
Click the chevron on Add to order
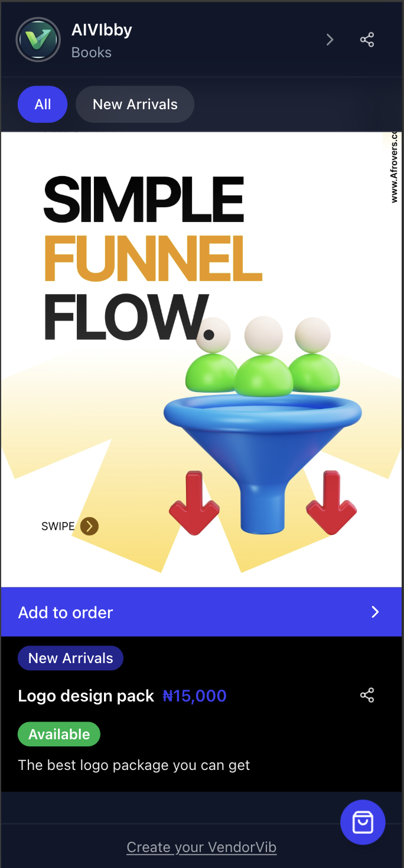(x=375, y=612)
